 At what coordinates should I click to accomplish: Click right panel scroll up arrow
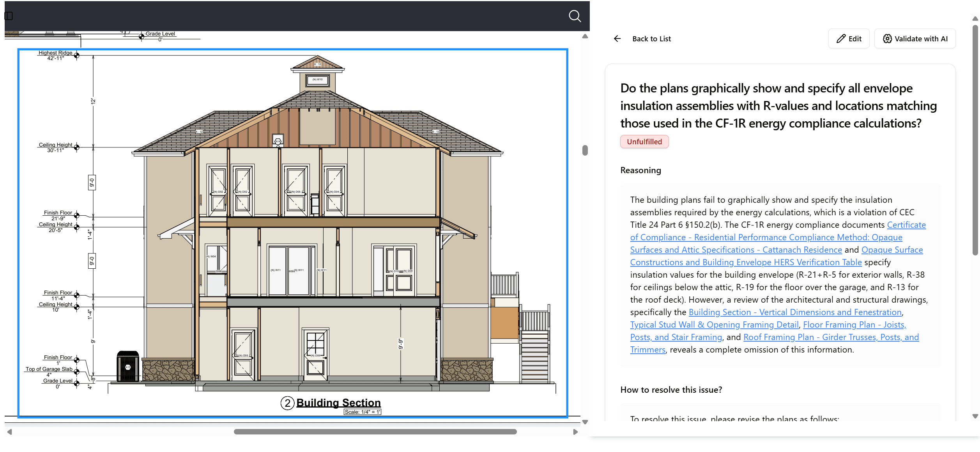(x=975, y=18)
